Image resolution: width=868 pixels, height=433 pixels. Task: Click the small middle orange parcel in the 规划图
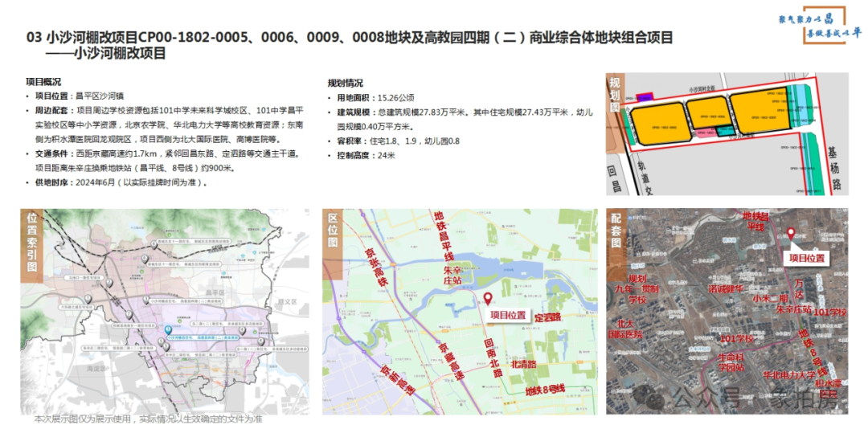click(x=707, y=112)
